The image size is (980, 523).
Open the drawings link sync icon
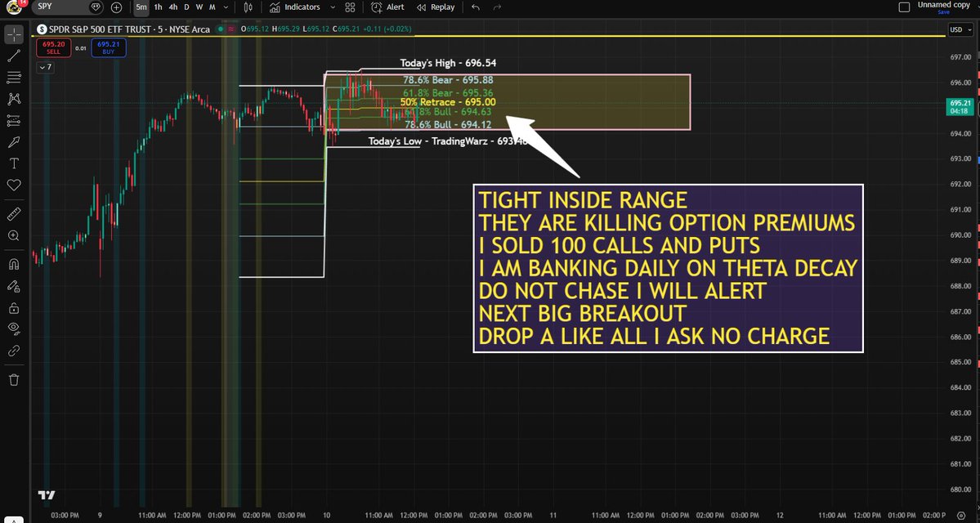tap(14, 351)
